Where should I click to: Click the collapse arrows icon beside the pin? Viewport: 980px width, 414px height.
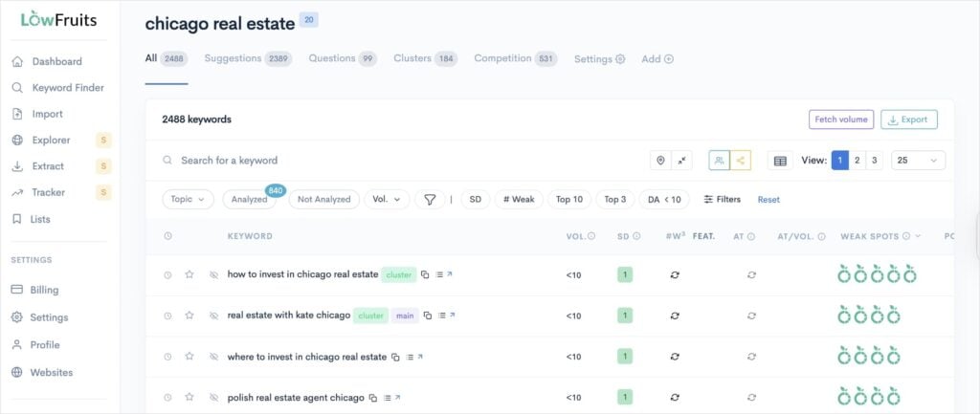pyautogui.click(x=682, y=161)
